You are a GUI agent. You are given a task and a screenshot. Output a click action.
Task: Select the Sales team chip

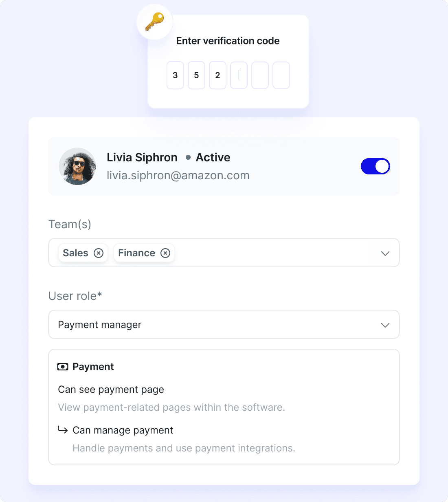point(76,253)
